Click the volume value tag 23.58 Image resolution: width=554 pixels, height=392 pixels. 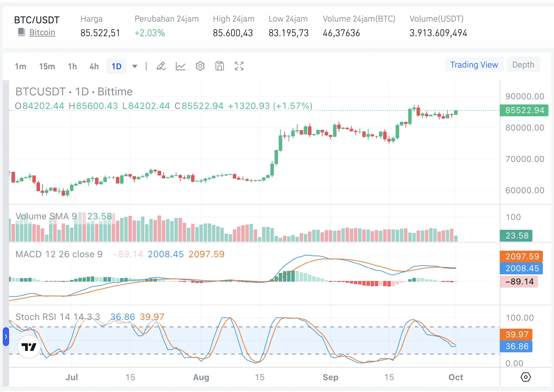click(x=516, y=236)
